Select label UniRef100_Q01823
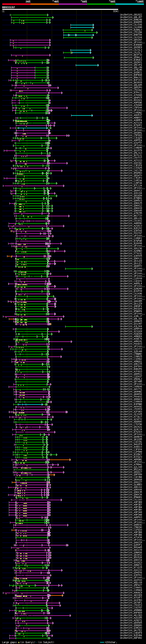146x644 pixels. [x=131, y=562]
